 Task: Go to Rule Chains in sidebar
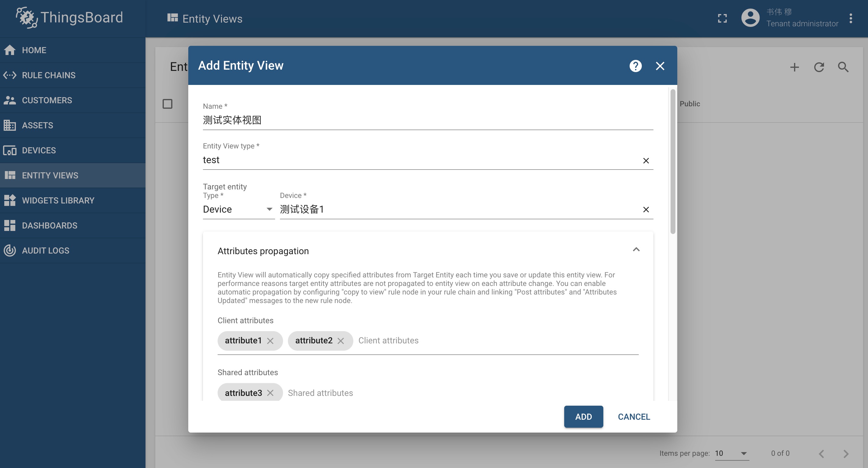coord(49,75)
